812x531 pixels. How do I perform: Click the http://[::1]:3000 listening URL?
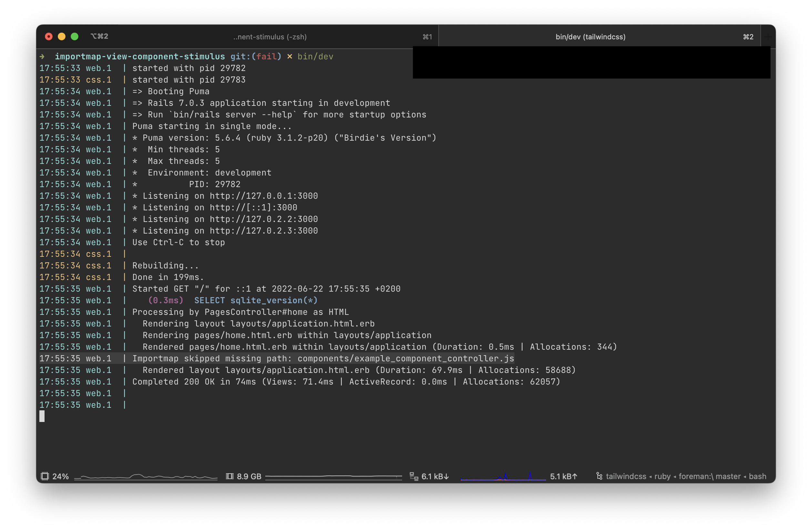coord(253,207)
